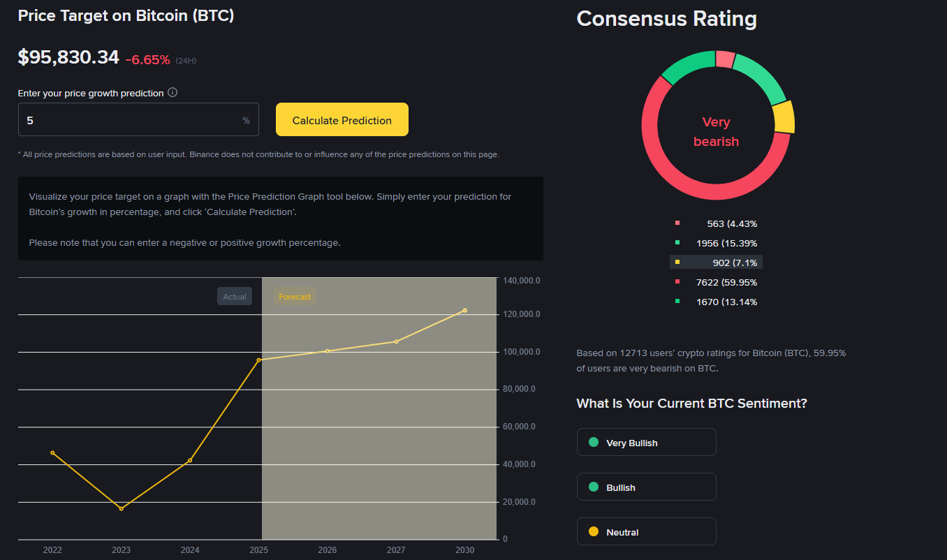Choose the plain Bullish sentiment option
The height and width of the screenshot is (560, 947).
[646, 487]
